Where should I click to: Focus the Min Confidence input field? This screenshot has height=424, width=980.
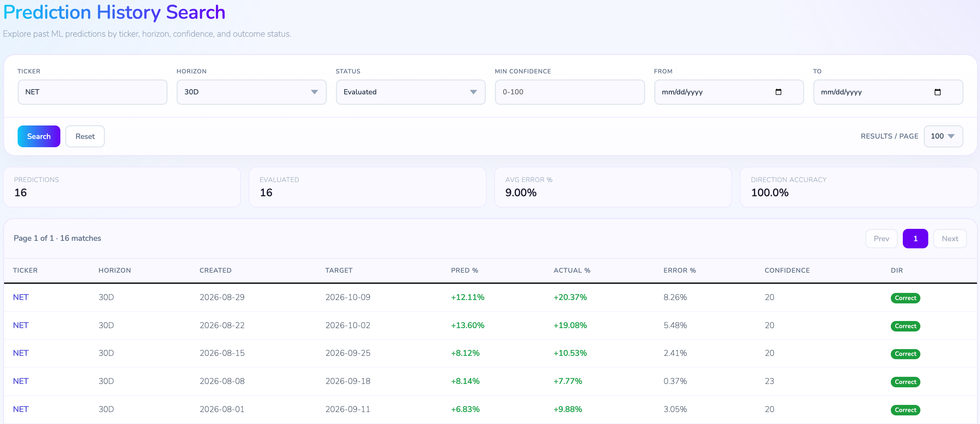569,92
